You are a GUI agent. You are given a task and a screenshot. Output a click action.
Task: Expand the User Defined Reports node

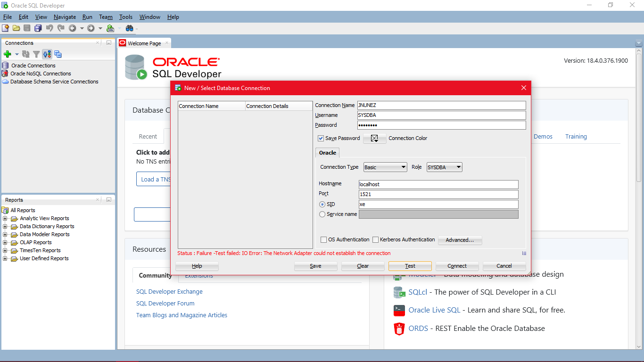click(x=5, y=258)
